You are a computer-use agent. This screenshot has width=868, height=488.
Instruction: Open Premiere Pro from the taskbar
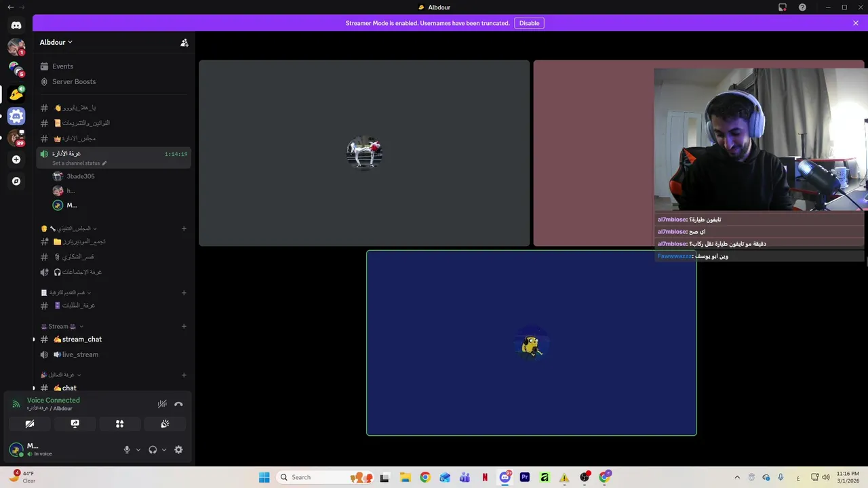tap(525, 477)
